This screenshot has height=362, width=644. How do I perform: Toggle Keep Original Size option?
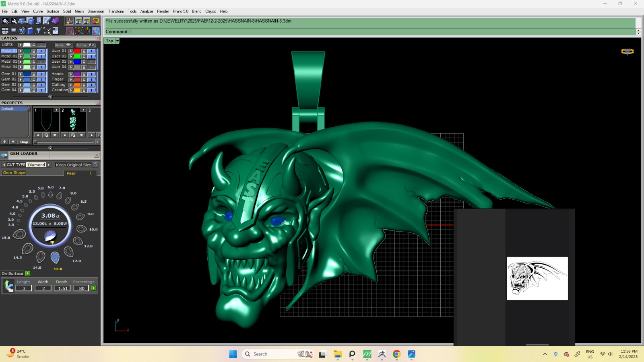click(95, 165)
